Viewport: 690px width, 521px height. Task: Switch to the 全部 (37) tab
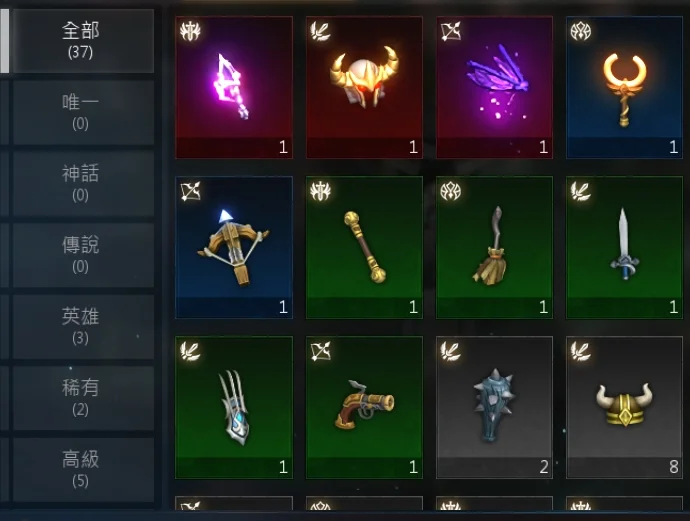(83, 41)
